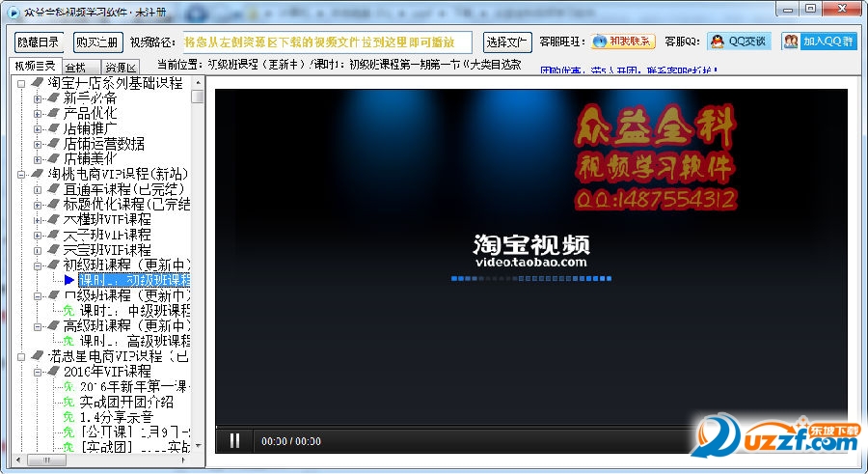Image resolution: width=868 pixels, height=474 pixels.
Task: Click the horizontal scrollbar right arrow
Action: point(184,460)
